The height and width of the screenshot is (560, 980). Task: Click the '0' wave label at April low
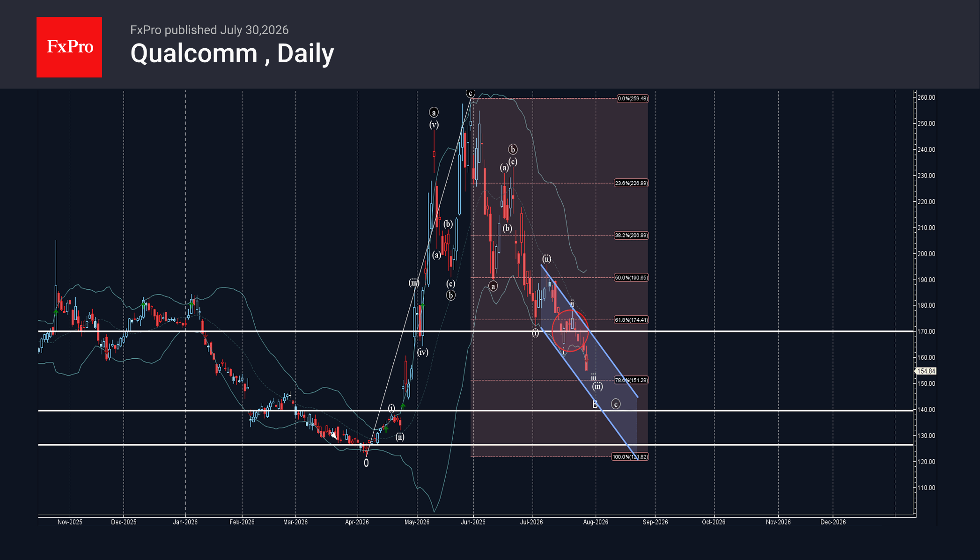[x=366, y=463]
